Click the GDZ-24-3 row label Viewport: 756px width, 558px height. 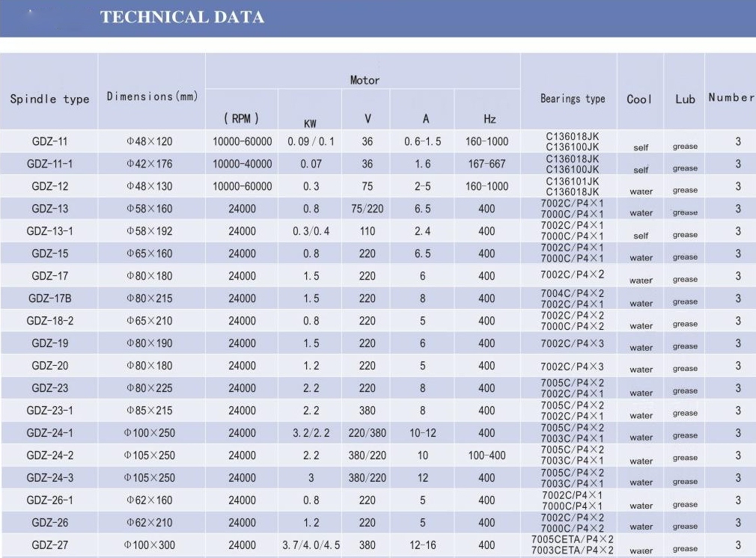coord(49,477)
